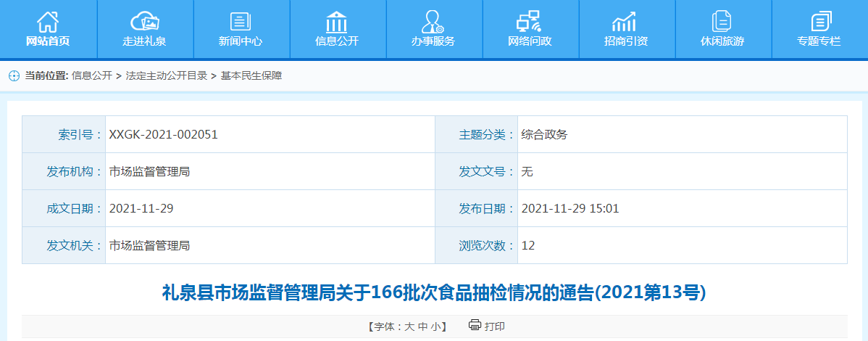Click index number XXGK-2021-002051
The image size is (868, 341).
[163, 134]
